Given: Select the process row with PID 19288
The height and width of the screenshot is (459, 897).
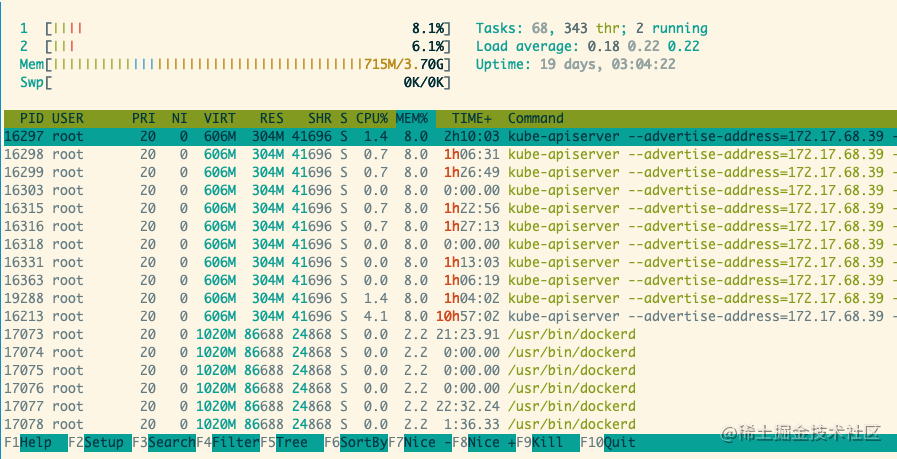Looking at the screenshot, I should (448, 299).
